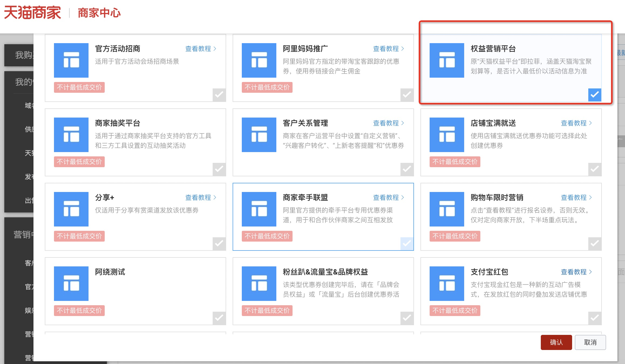
Task: Tick the checkmark on 阿绕测试 card
Action: click(x=219, y=318)
